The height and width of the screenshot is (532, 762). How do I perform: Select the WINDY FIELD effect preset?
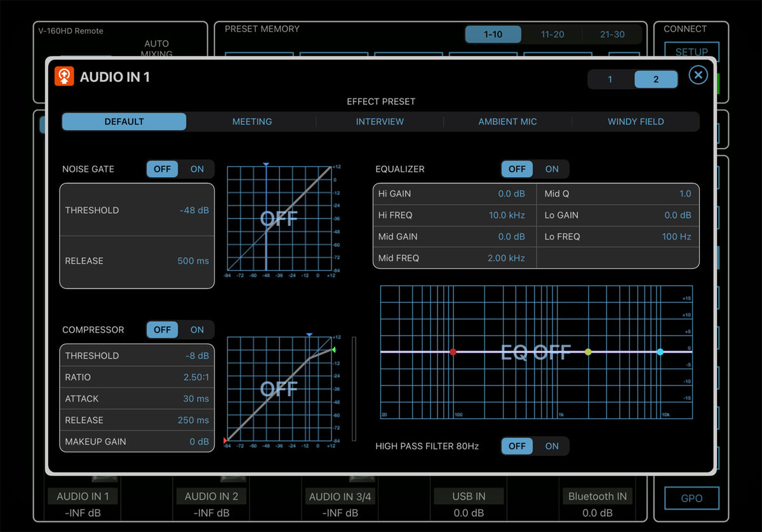click(x=636, y=121)
